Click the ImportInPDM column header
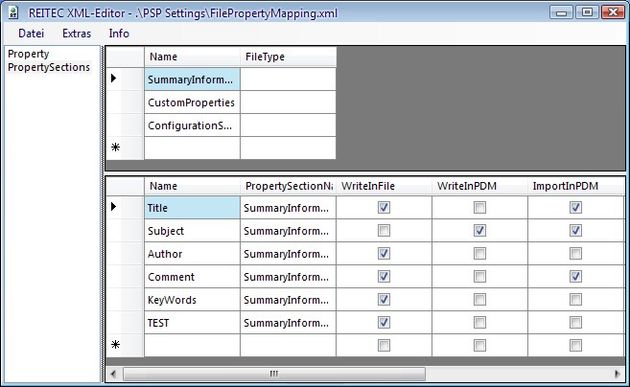The height and width of the screenshot is (387, 630). point(575,186)
